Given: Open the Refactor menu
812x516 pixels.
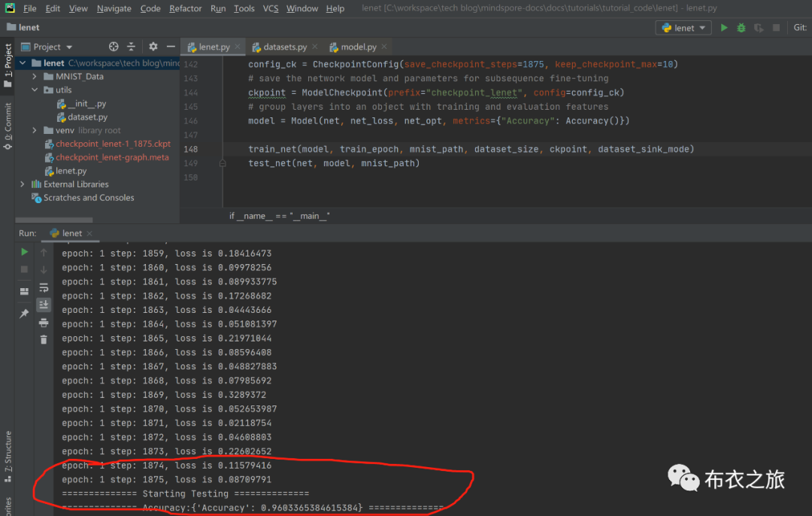Looking at the screenshot, I should click(x=186, y=8).
